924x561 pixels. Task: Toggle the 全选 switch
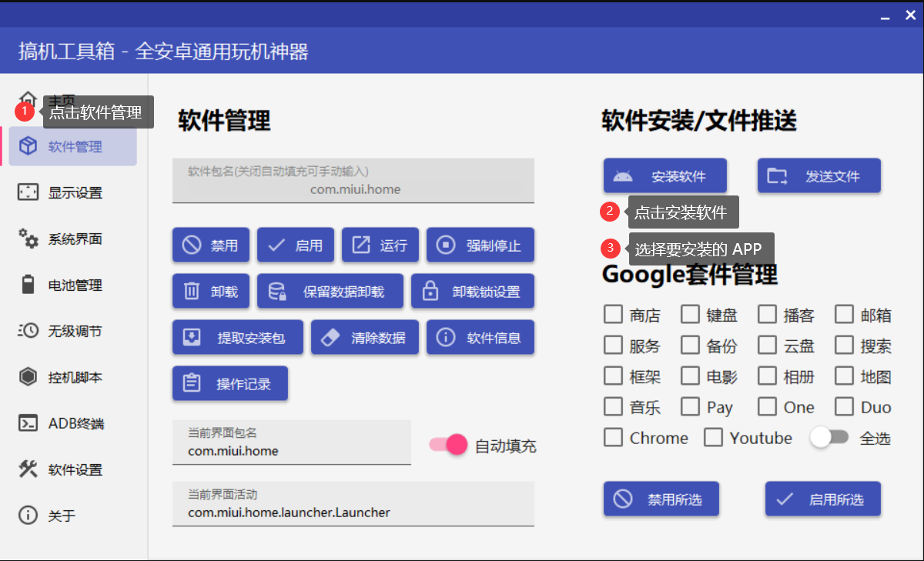[x=829, y=438]
